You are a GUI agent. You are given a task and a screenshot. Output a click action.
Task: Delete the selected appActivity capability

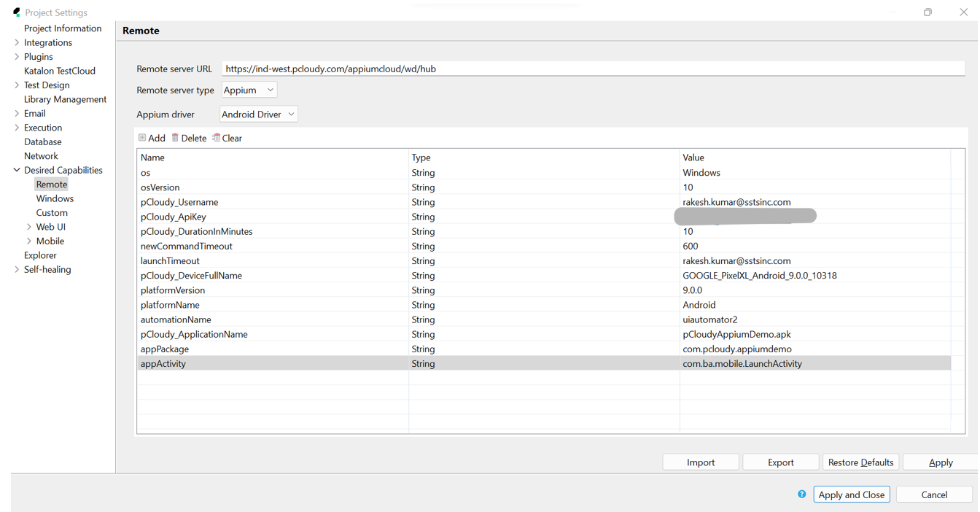[189, 138]
